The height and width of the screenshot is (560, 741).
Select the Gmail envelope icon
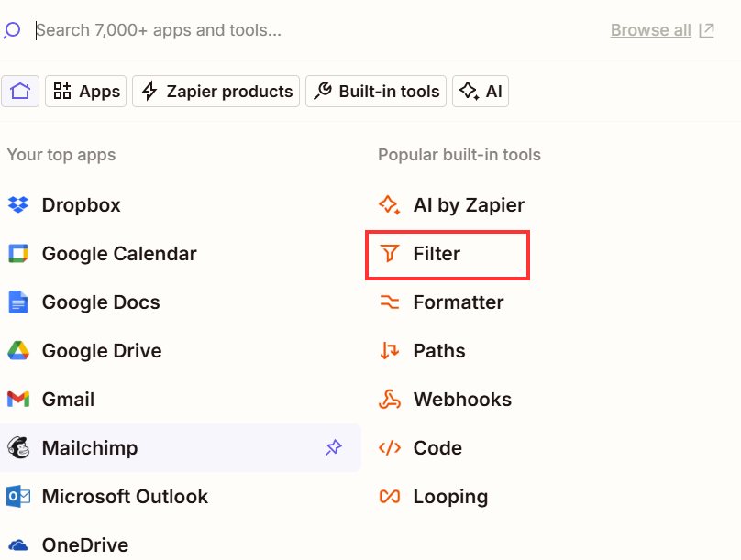pyautogui.click(x=18, y=400)
